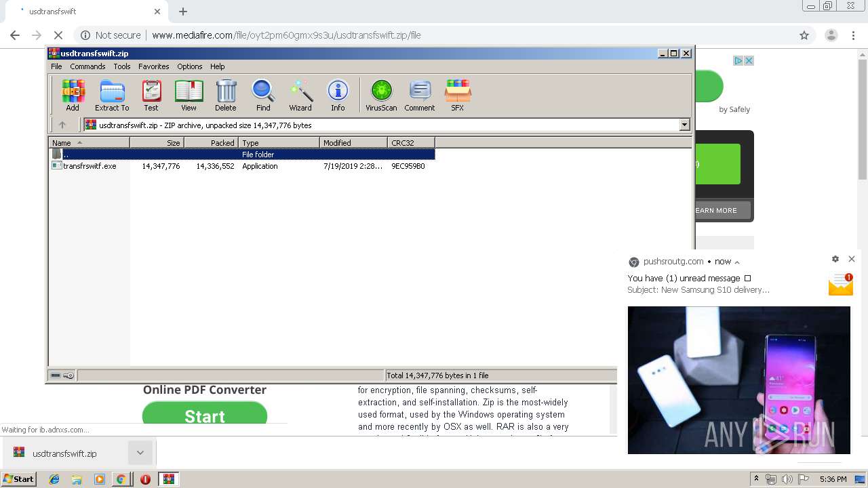Launch the Wizard tool

300,96
